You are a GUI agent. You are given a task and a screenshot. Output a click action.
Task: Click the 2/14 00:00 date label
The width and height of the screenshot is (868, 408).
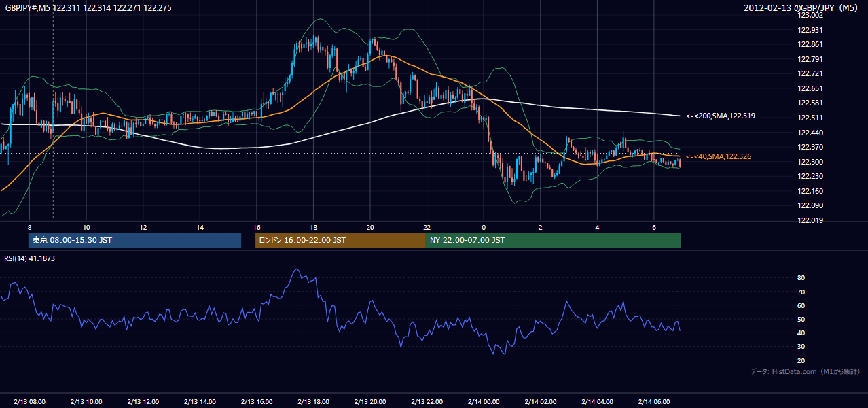[x=484, y=401]
